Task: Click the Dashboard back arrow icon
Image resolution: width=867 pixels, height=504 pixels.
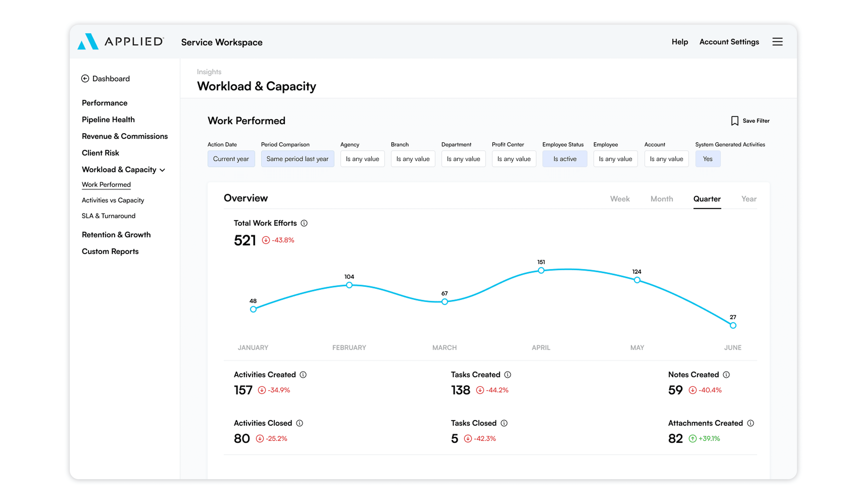Action: pos(85,78)
